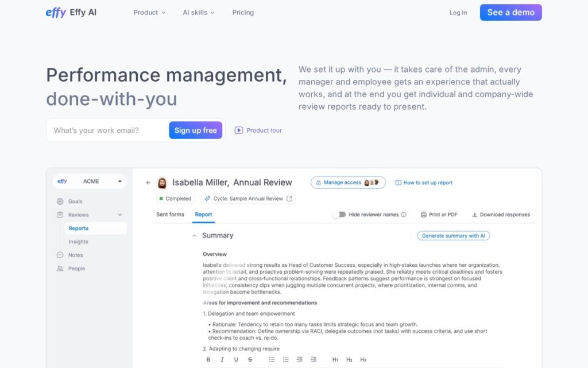
Task: Click the Reviews clipboard icon in sidebar
Action: point(60,215)
